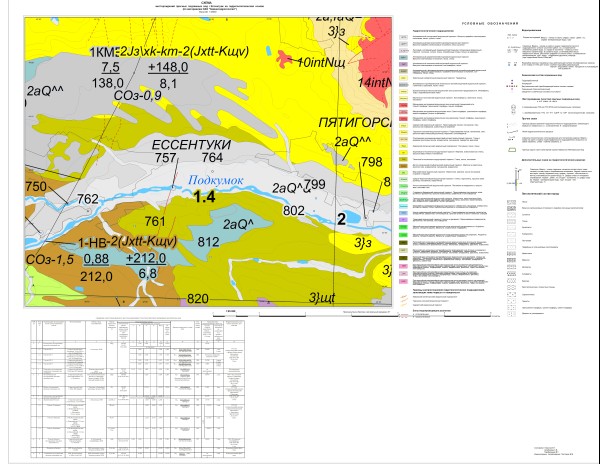
Task: Click the УСЛОВНЫЕ ОБОЗНАЧЕНИЯ legend heading
Action: (x=490, y=24)
